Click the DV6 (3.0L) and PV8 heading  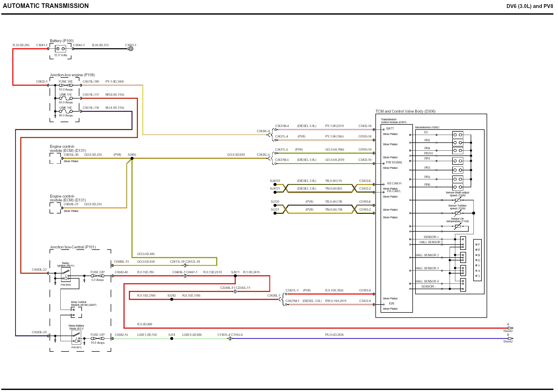[529, 6]
